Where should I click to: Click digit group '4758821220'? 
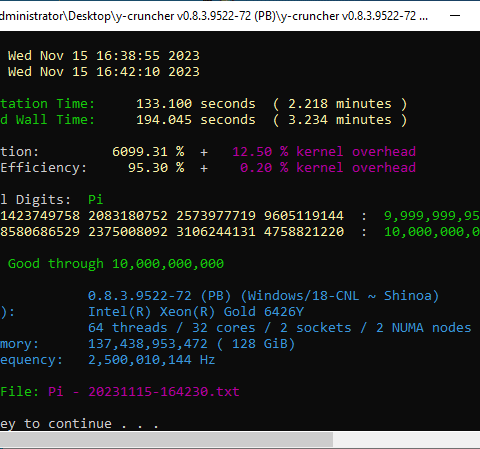(304, 232)
